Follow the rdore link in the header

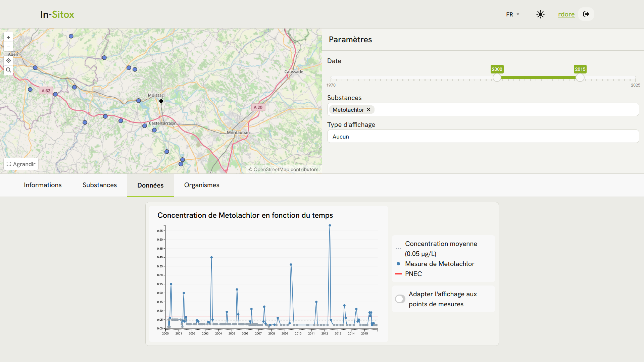coord(566,14)
